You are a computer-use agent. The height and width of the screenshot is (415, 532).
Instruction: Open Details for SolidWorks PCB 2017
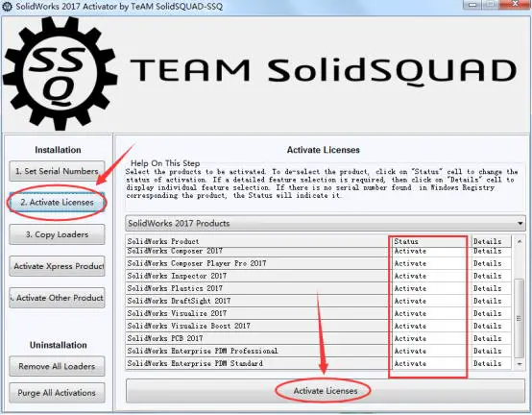491,338
